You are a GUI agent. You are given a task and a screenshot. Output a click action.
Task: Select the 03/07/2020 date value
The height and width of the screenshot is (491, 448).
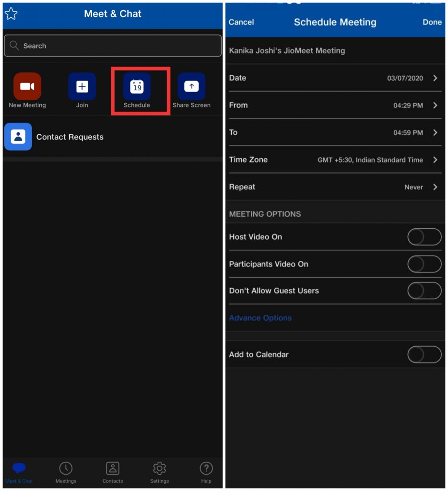pyautogui.click(x=405, y=78)
